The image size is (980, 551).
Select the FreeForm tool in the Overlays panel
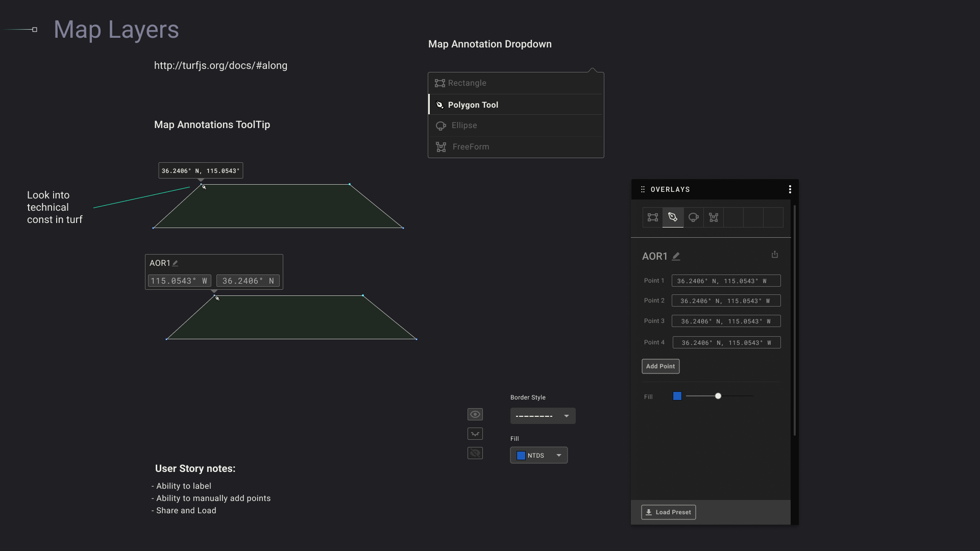713,217
